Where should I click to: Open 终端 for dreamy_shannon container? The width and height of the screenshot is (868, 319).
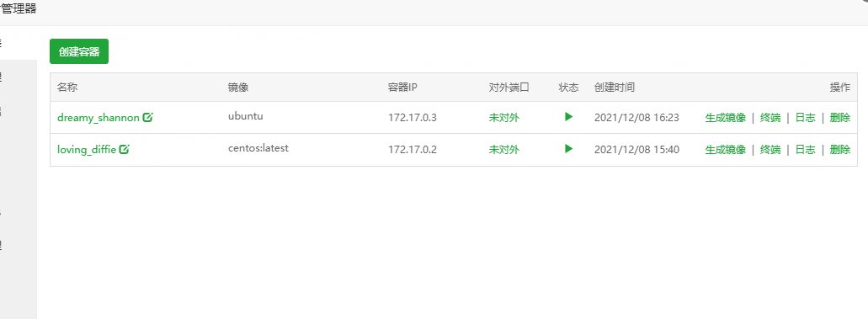tap(770, 118)
